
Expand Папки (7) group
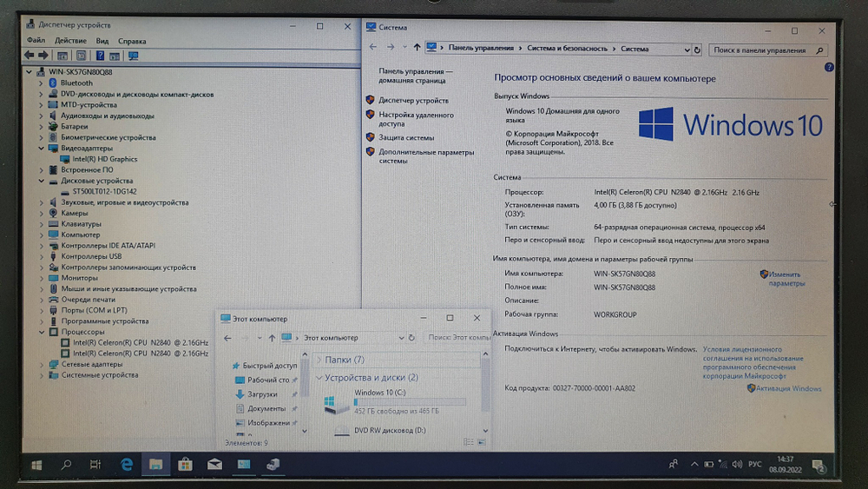coord(319,360)
